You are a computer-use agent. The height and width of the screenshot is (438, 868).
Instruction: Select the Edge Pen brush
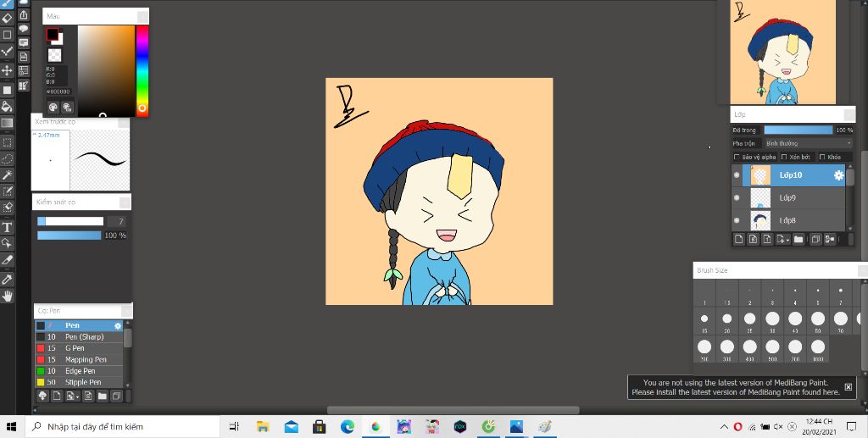(79, 371)
